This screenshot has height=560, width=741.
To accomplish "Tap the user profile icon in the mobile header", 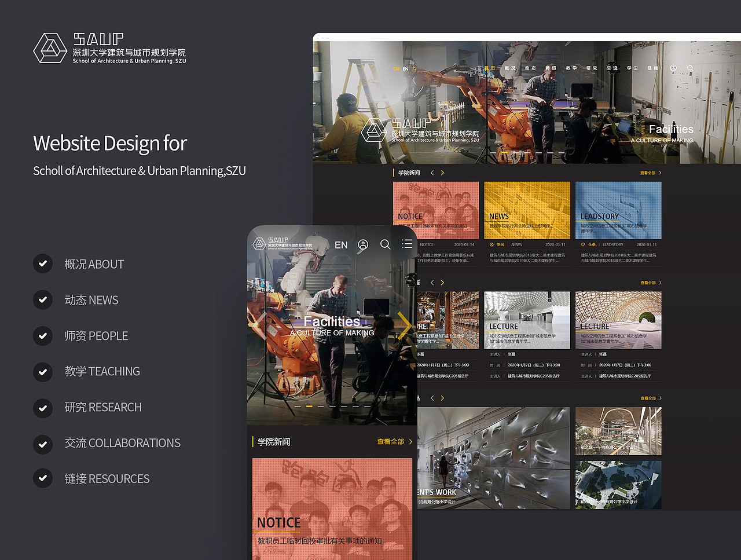I will (x=363, y=244).
